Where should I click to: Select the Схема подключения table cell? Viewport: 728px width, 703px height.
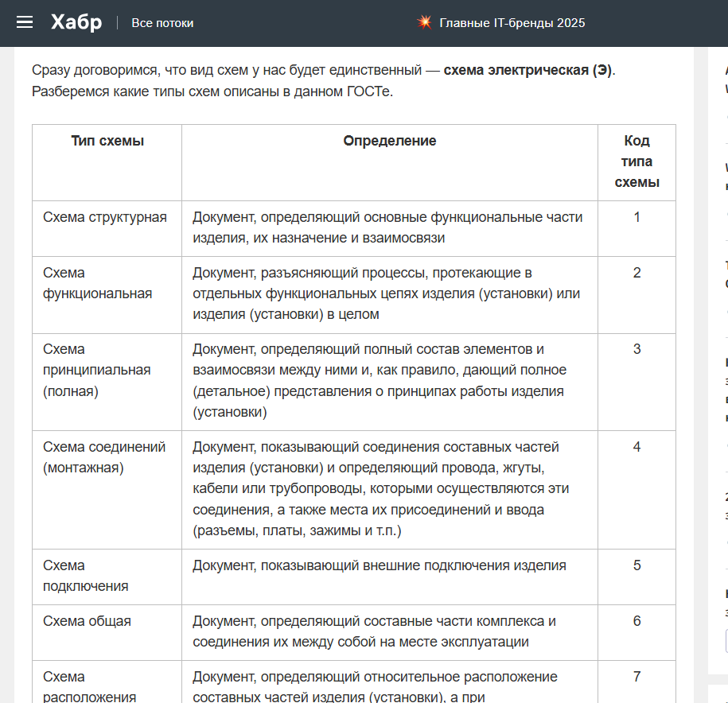[x=85, y=576]
